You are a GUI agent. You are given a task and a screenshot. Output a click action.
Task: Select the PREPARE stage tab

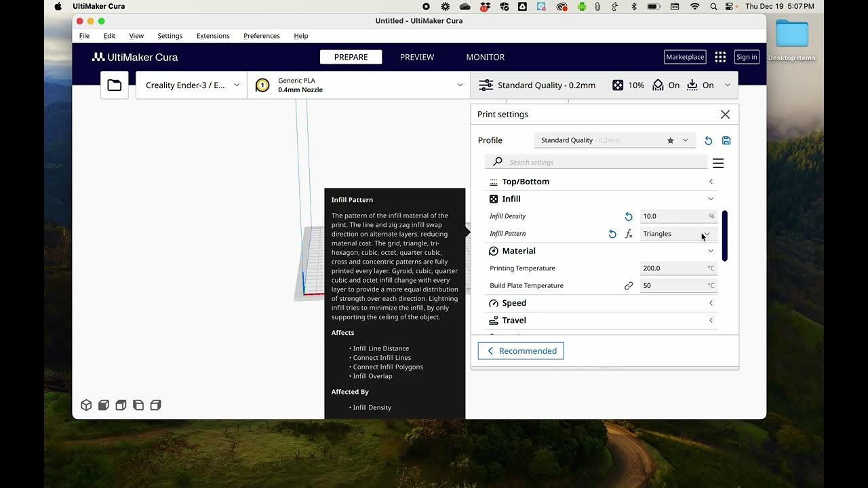point(351,57)
